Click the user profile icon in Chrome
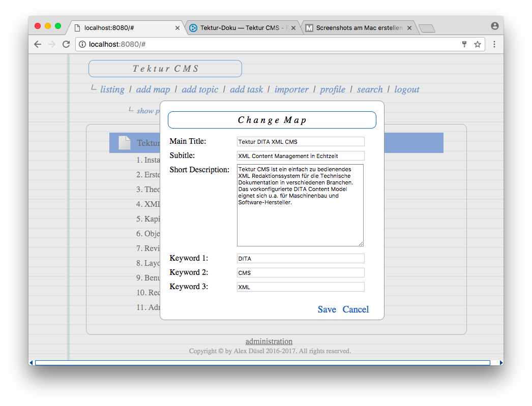This screenshot has height=406, width=532. click(494, 26)
